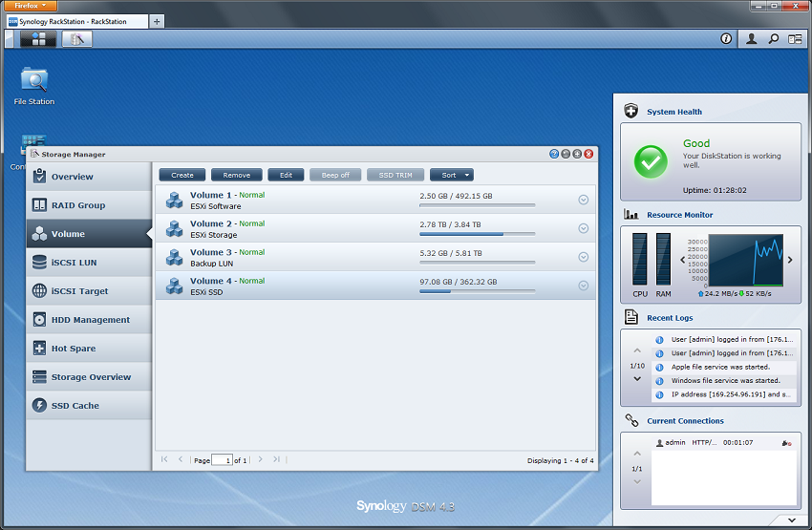Open the DSM main menu icon
812x530 pixels.
click(x=38, y=39)
